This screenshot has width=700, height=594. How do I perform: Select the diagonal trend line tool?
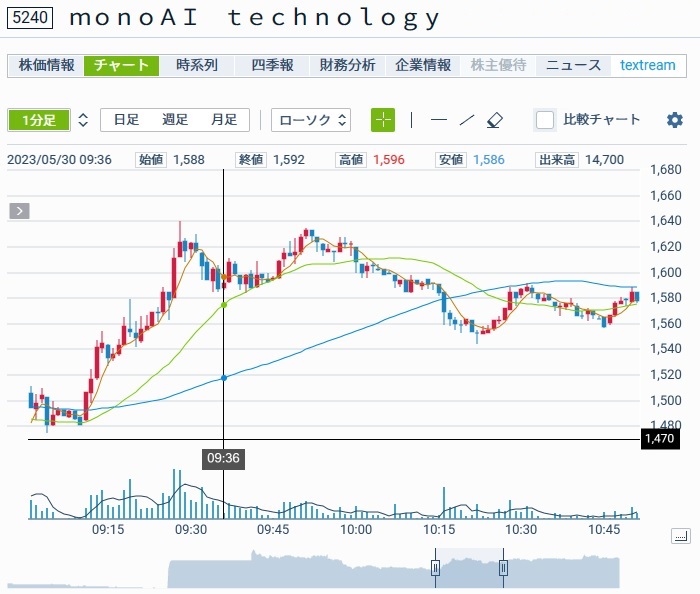coord(466,120)
